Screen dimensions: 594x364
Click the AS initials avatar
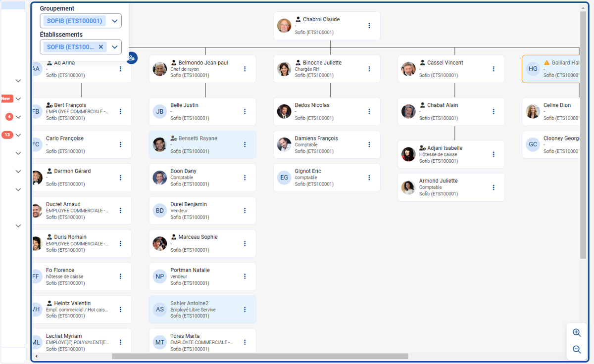(x=160, y=310)
